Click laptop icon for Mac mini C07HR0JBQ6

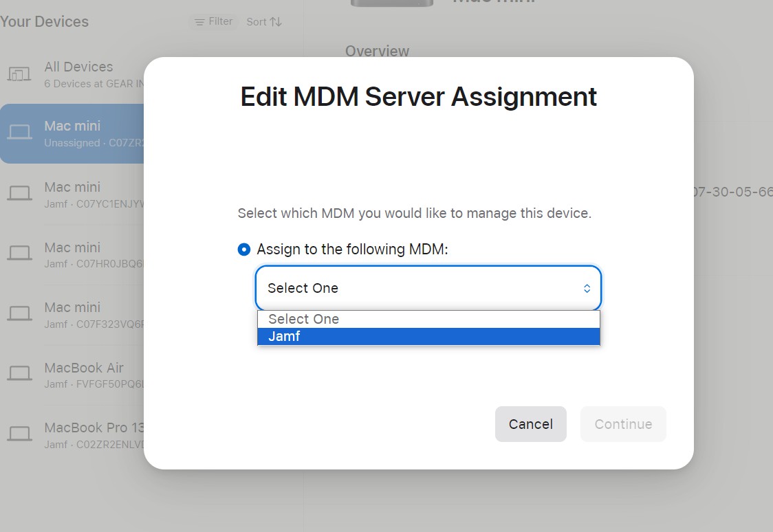pyautogui.click(x=19, y=254)
